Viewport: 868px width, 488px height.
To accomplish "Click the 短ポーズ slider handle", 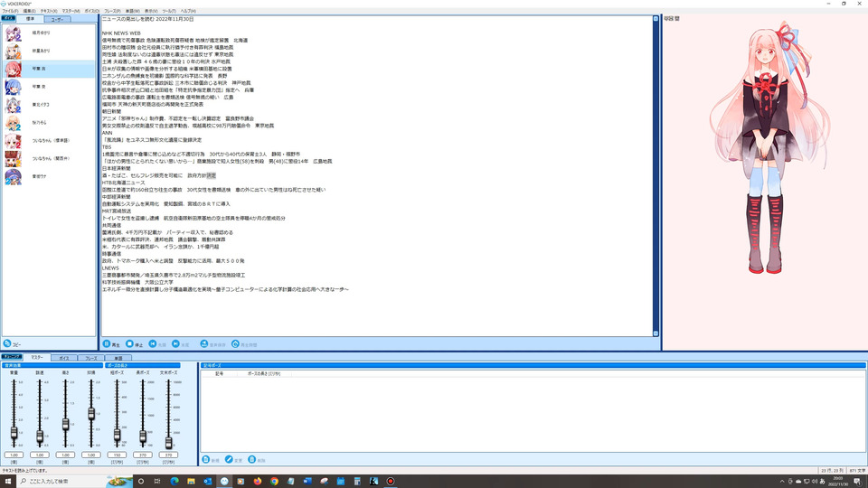I will click(x=117, y=435).
